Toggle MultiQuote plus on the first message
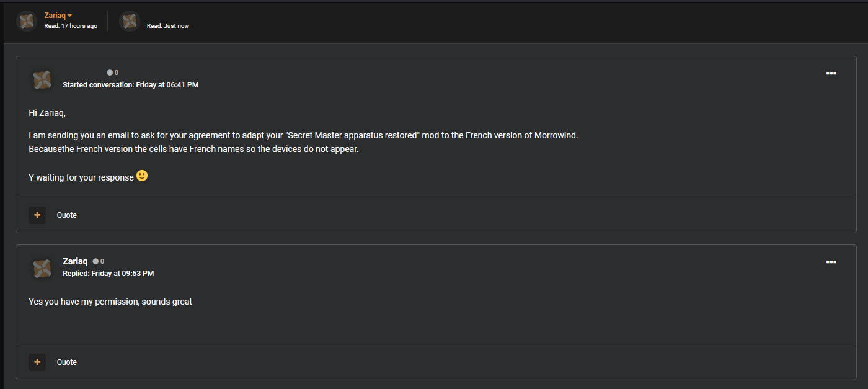This screenshot has height=389, width=868. 37,215
